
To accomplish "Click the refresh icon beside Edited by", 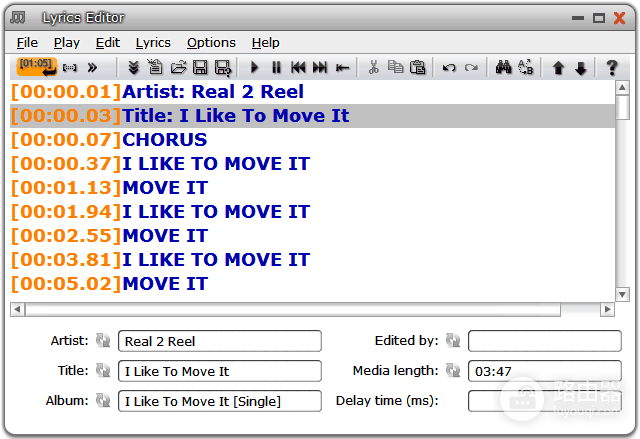I will tap(453, 340).
